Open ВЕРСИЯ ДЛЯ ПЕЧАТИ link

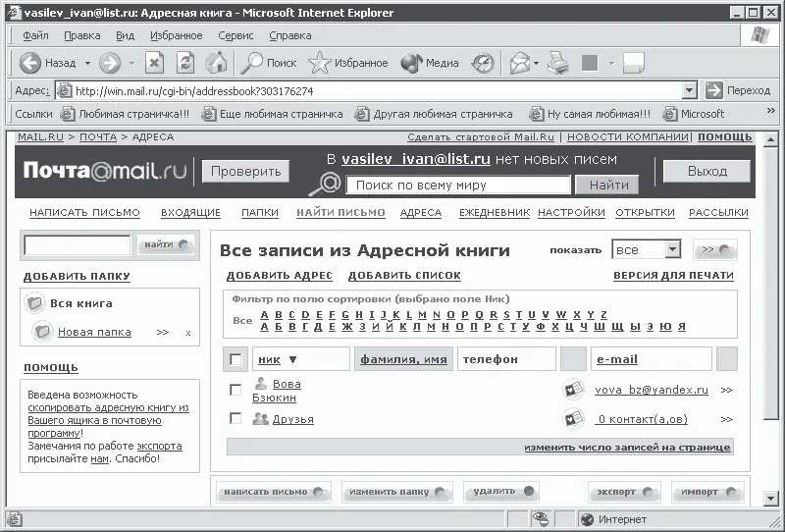(x=673, y=276)
